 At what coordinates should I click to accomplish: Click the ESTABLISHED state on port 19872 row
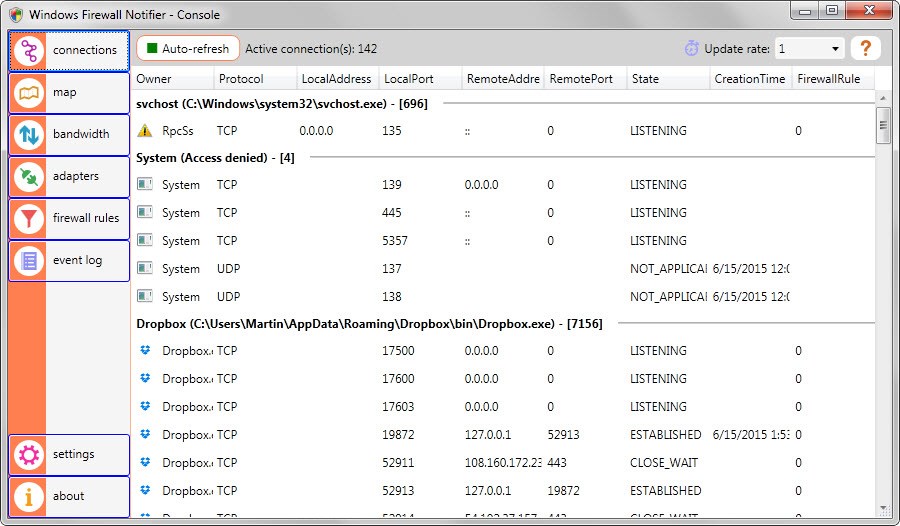pyautogui.click(x=665, y=435)
